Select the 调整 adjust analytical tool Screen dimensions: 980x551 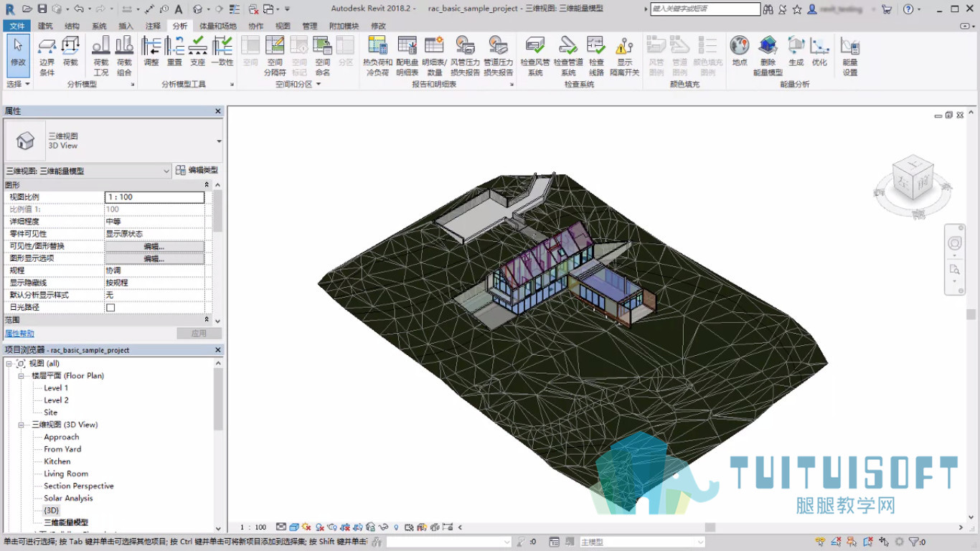point(151,52)
